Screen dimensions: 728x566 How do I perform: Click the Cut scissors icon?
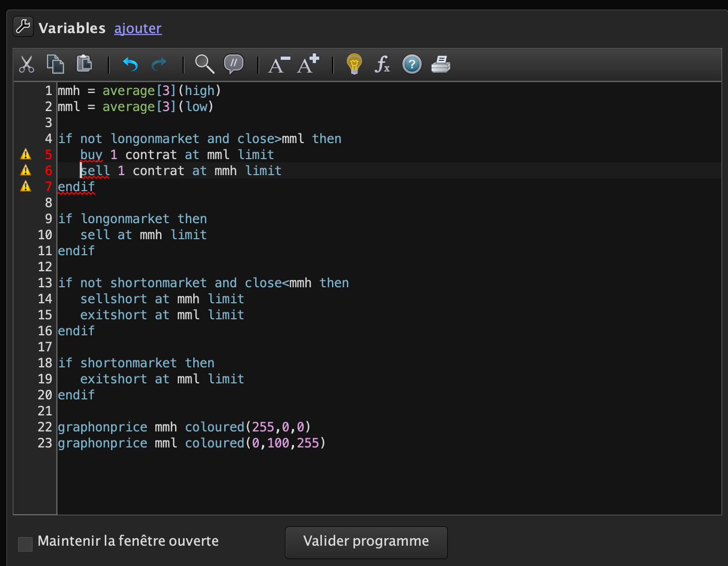(27, 65)
